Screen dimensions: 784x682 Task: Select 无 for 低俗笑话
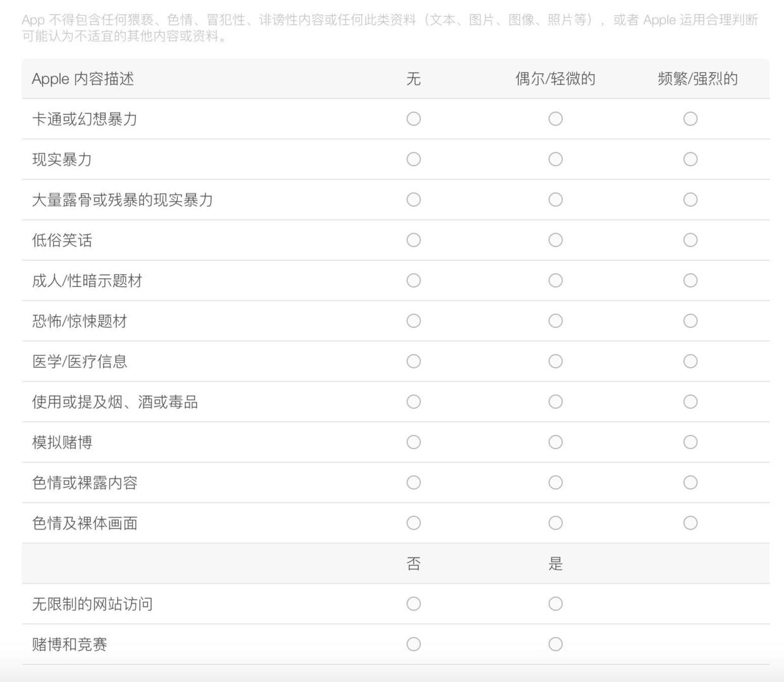[413, 240]
